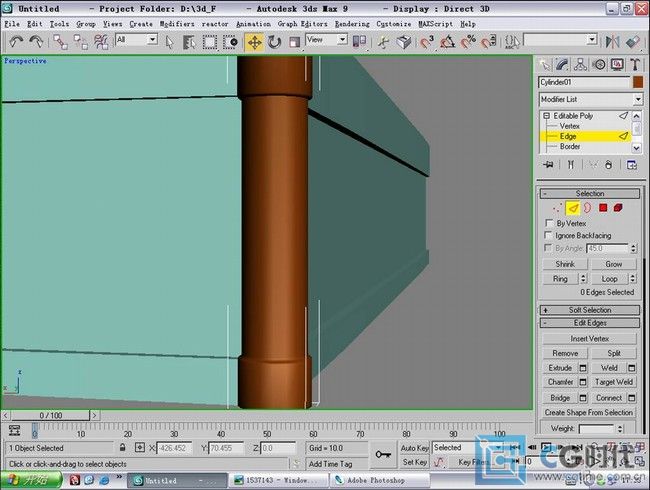
Task: Open the Graph Editors menu
Action: [303, 24]
